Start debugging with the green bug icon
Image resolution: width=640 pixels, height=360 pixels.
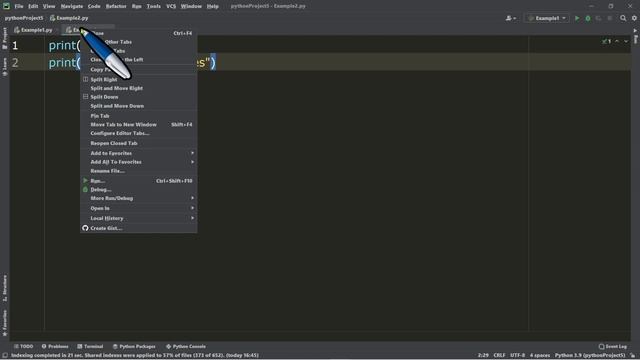588,18
